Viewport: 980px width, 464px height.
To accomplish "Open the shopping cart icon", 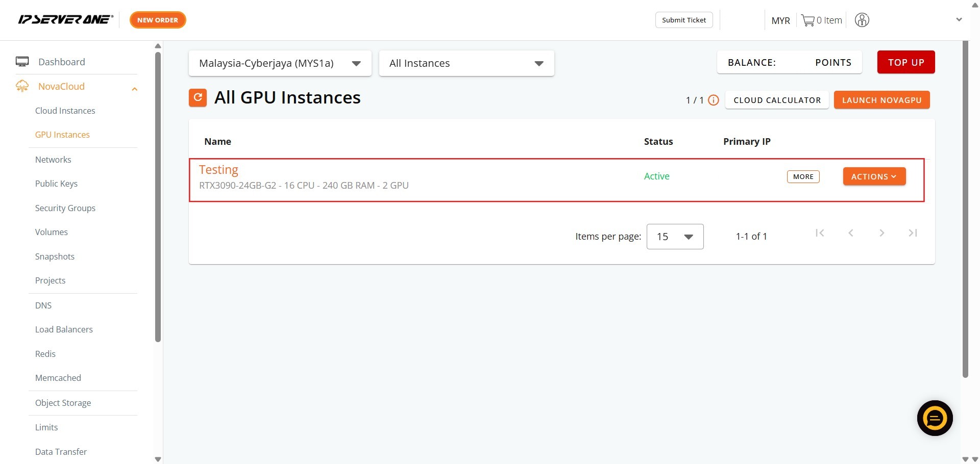I will point(807,20).
